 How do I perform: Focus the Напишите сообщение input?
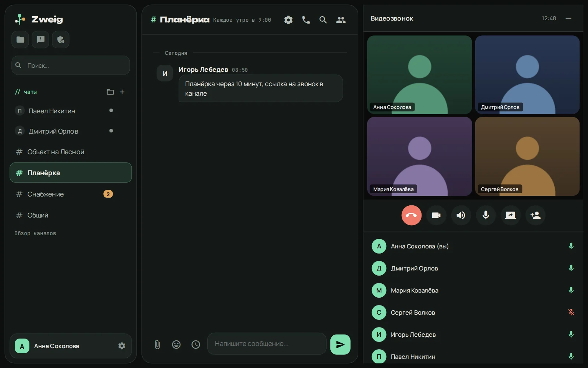tap(267, 344)
